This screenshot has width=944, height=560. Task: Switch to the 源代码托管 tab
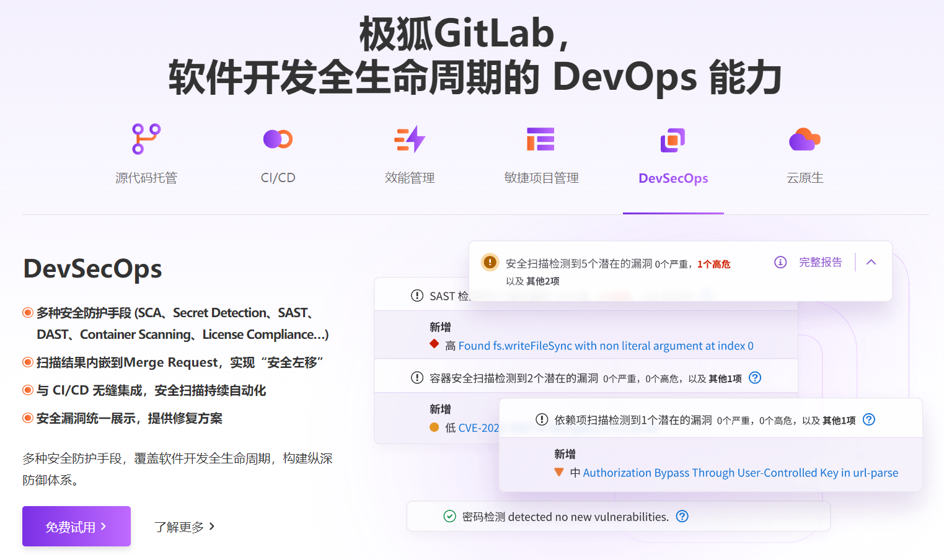pos(146,178)
